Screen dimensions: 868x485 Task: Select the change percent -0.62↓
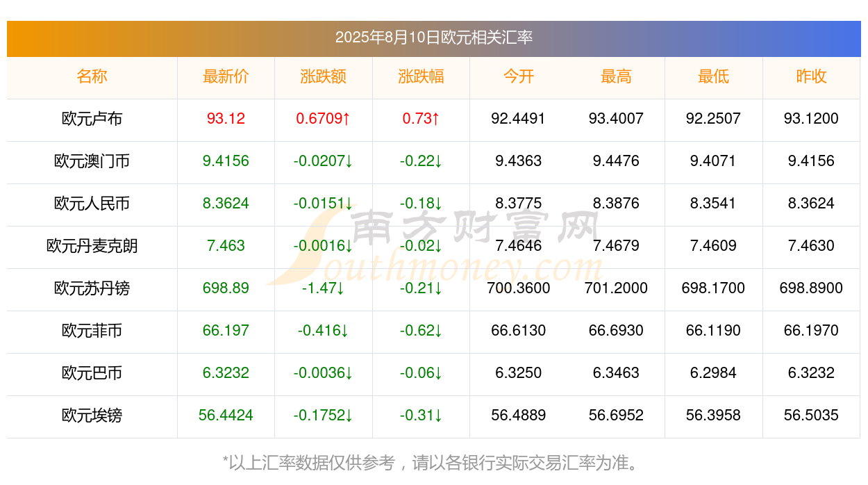(x=421, y=331)
